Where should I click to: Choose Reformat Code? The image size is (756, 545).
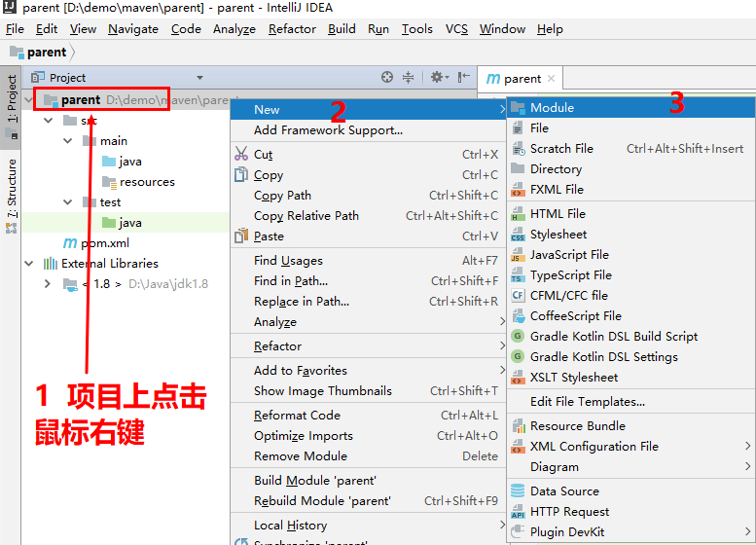[368, 416]
